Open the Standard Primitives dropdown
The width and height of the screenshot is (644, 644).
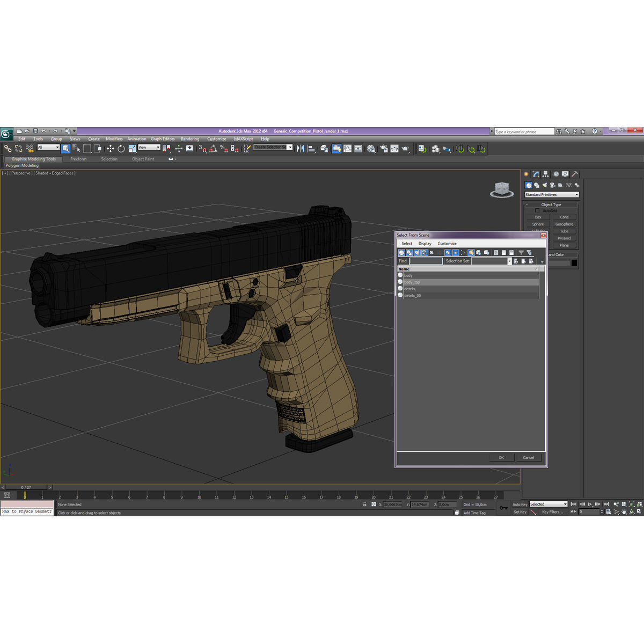click(552, 194)
